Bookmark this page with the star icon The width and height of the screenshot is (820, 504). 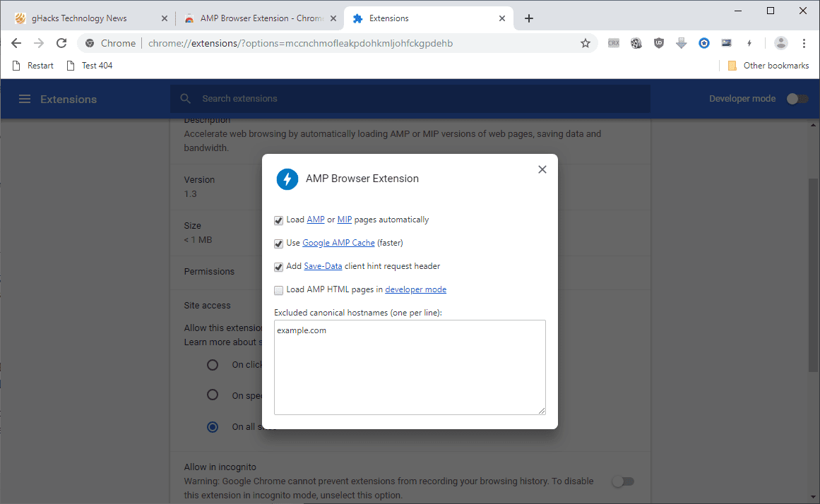[x=586, y=43]
